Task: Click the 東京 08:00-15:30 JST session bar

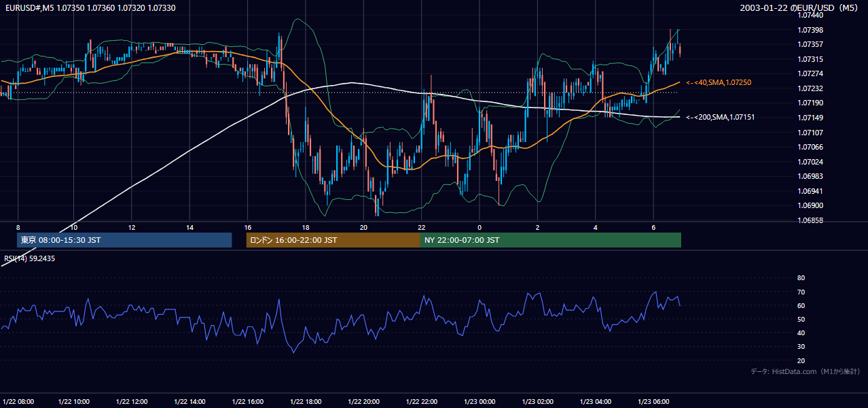Action: click(124, 240)
